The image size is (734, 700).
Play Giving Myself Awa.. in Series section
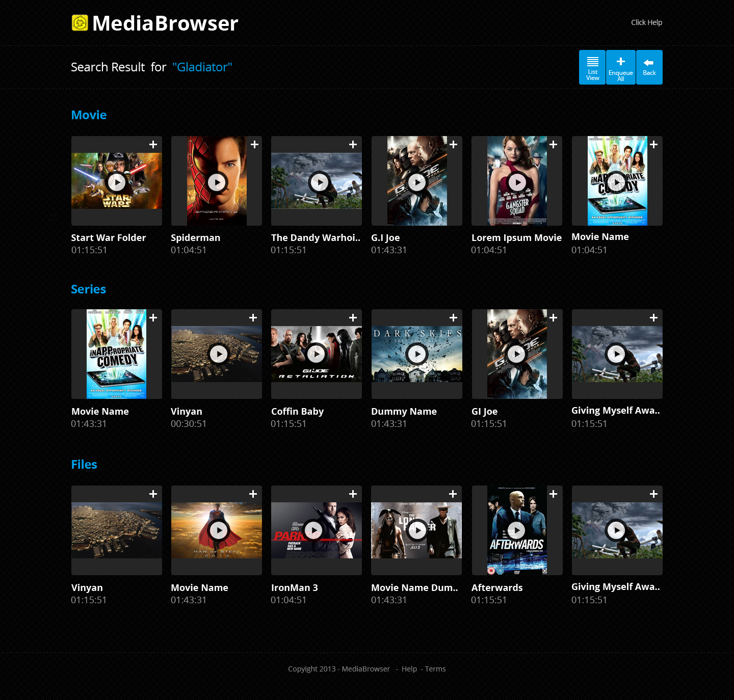coord(616,354)
